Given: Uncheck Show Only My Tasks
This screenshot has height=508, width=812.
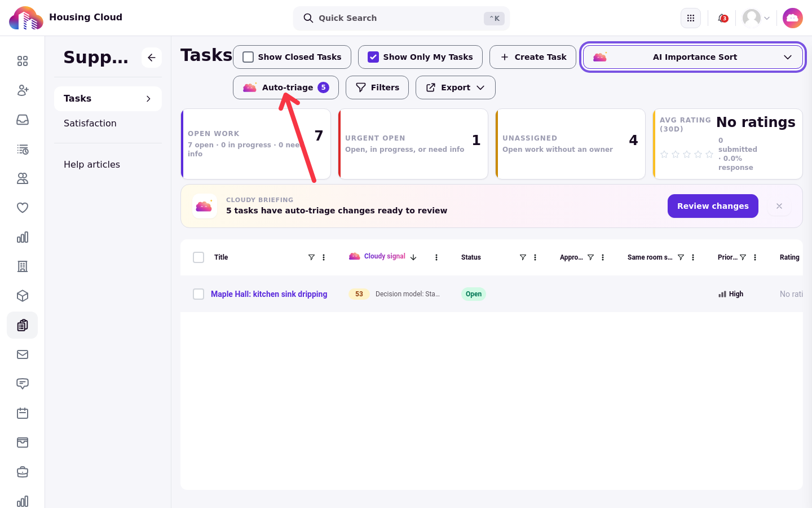Looking at the screenshot, I should (373, 57).
